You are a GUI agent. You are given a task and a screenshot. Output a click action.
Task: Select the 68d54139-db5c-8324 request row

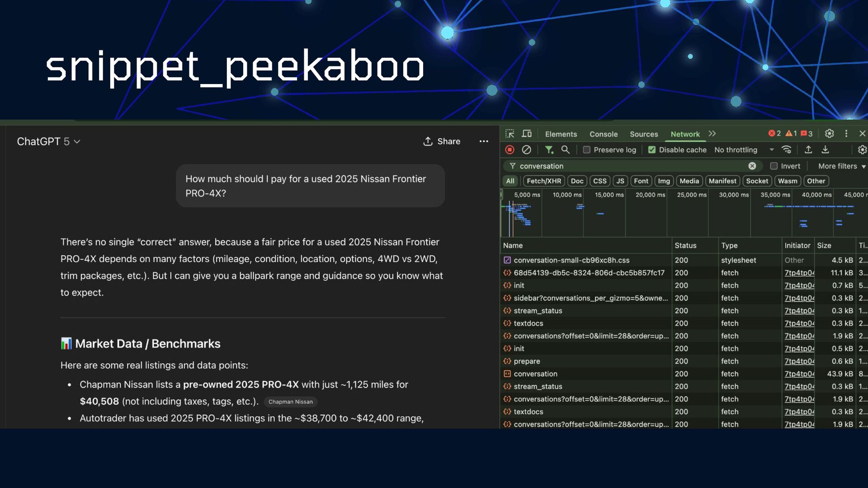tap(684, 272)
